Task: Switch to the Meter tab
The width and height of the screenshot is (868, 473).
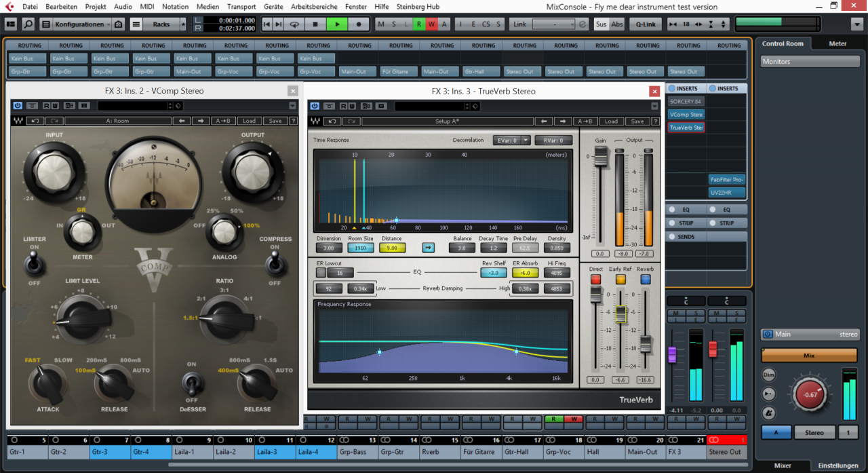Action: tap(837, 43)
